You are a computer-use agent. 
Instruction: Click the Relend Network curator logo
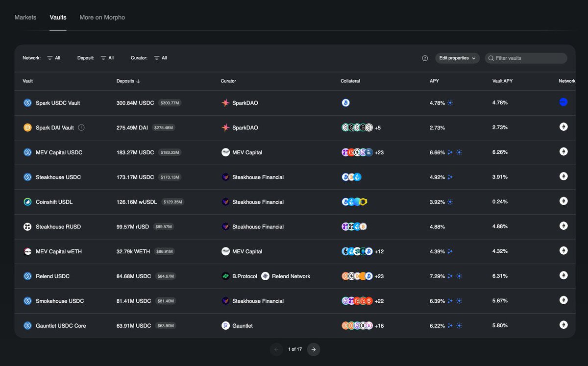(x=265, y=276)
